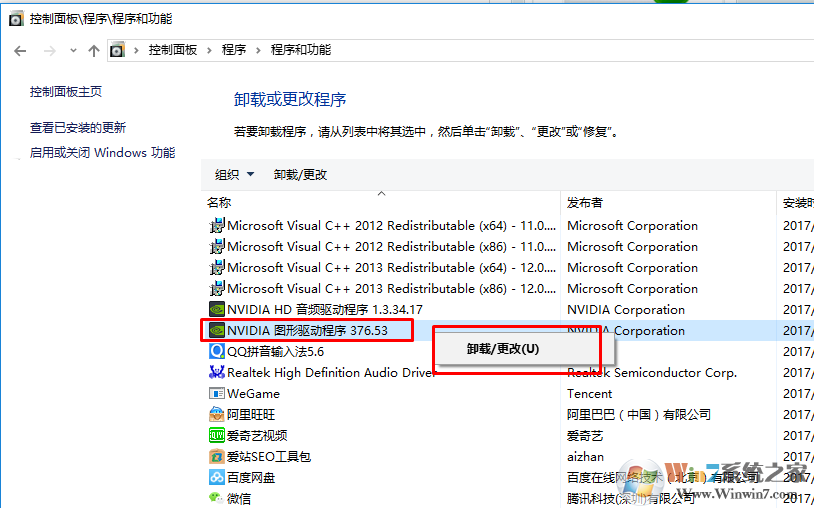Click icon of Visual C++ 2013 (x64)
This screenshot has width=814, height=508.
(217, 268)
